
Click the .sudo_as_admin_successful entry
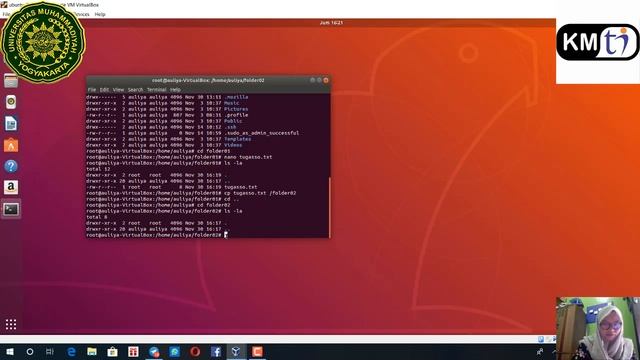[262, 133]
